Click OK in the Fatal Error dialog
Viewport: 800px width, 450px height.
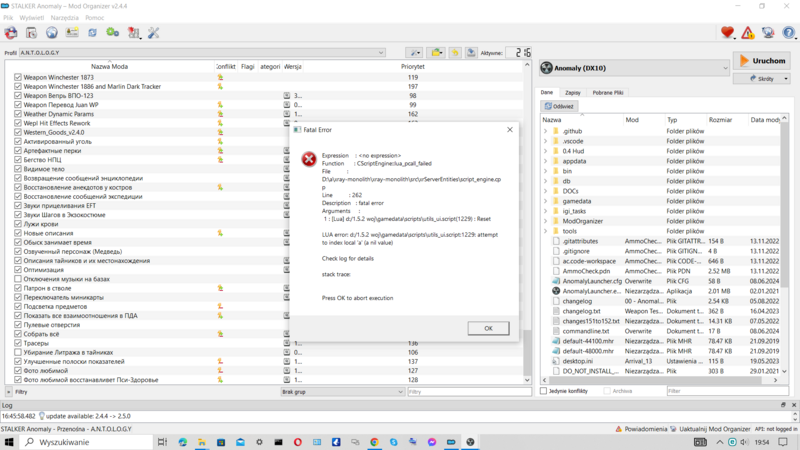click(488, 328)
